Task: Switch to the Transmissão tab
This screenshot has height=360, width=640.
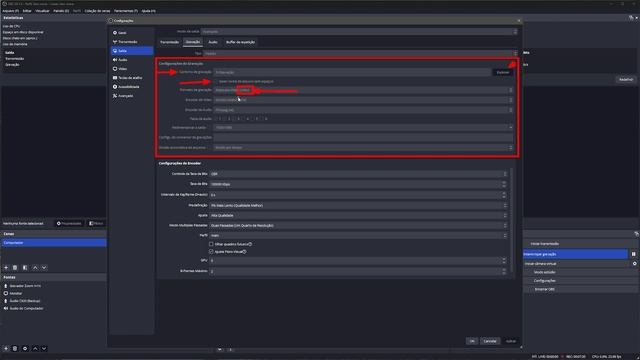Action: click(x=169, y=42)
